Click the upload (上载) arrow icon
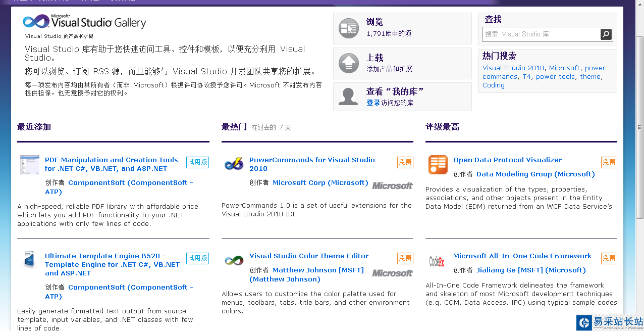Viewport: 644px width, 331px height. coord(348,63)
